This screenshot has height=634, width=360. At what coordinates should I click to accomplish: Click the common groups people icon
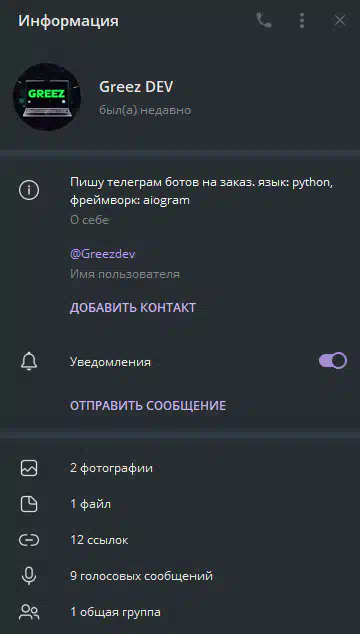click(29, 612)
